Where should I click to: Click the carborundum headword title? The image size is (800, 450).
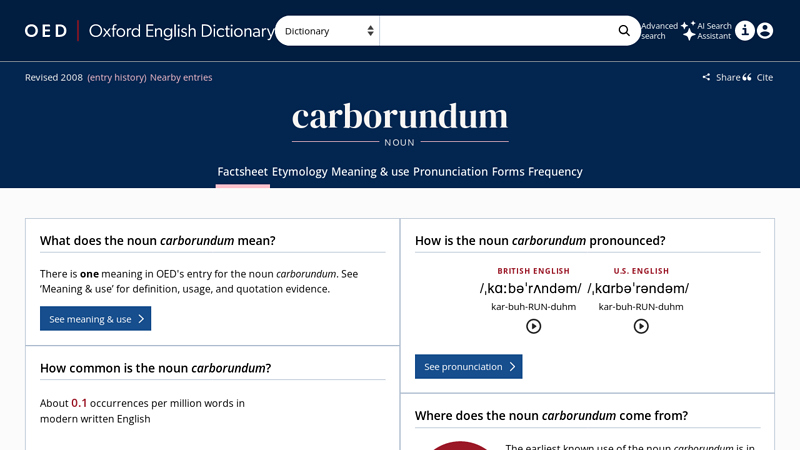click(400, 116)
